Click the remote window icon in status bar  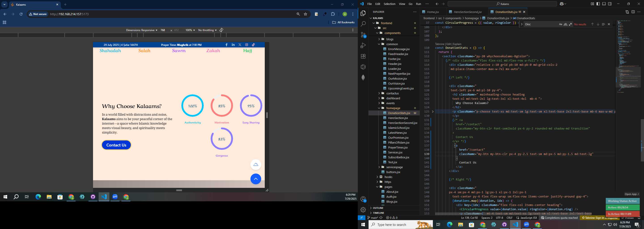pos(362,218)
